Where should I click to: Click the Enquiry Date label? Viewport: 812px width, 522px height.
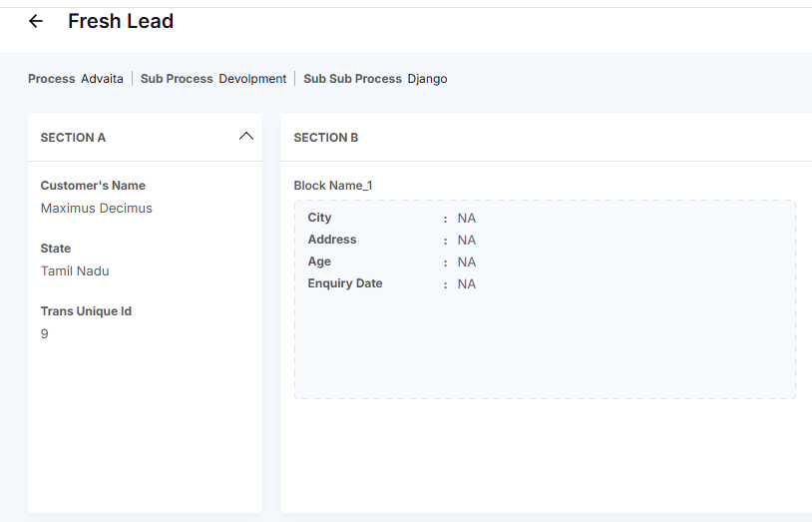[345, 283]
